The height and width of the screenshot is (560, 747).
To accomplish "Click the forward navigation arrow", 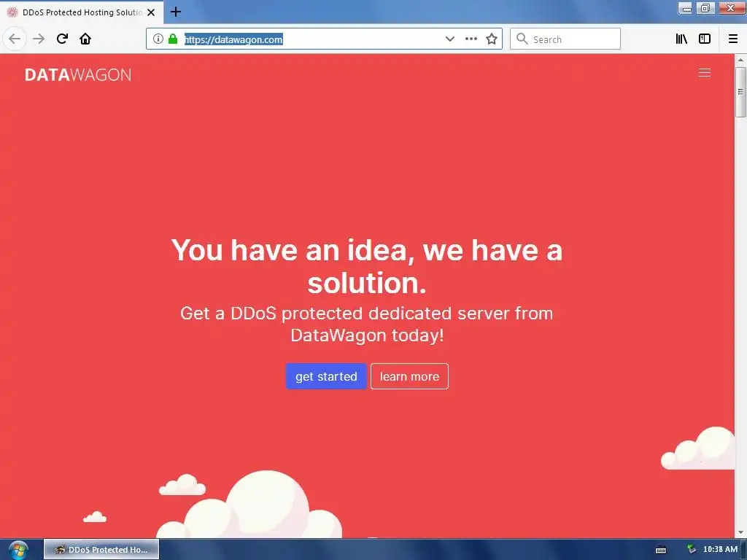I will 39,39.
